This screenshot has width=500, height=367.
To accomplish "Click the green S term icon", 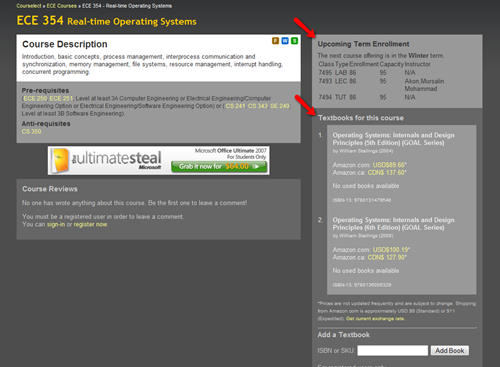I will (294, 41).
